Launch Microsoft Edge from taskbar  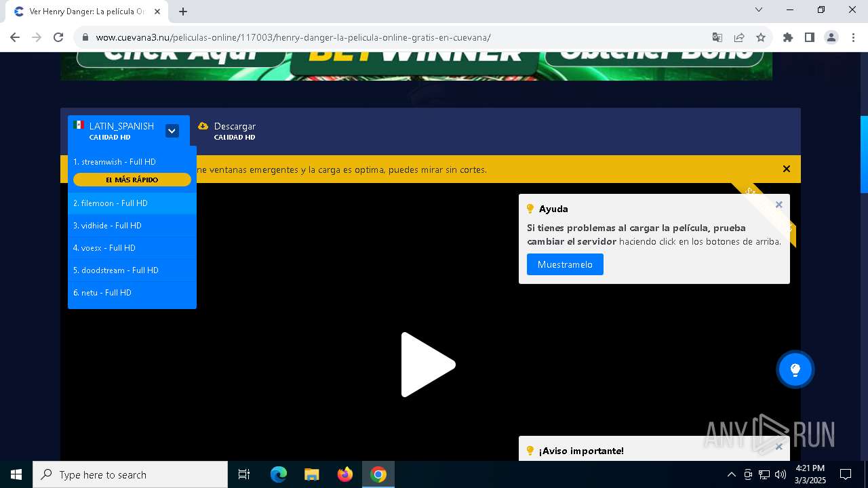click(x=279, y=474)
